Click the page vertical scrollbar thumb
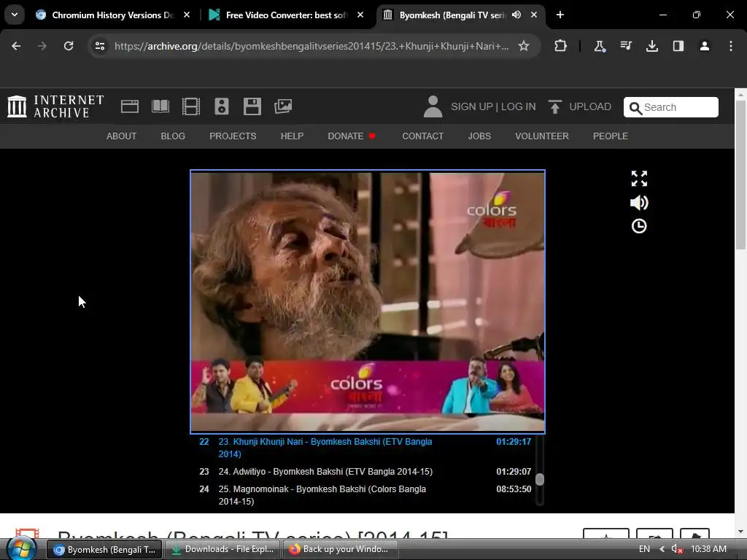747x560 pixels. tap(740, 175)
